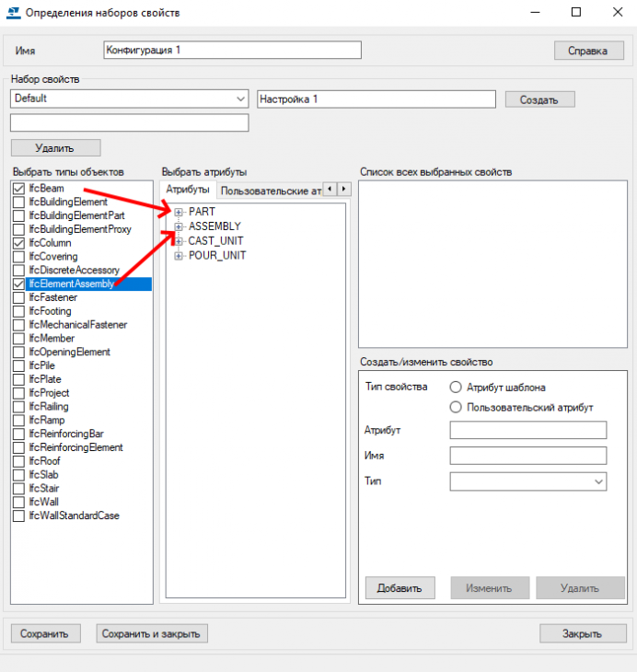Click the Удалить button under property set
Image resolution: width=637 pixels, height=672 pixels.
pyautogui.click(x=56, y=148)
